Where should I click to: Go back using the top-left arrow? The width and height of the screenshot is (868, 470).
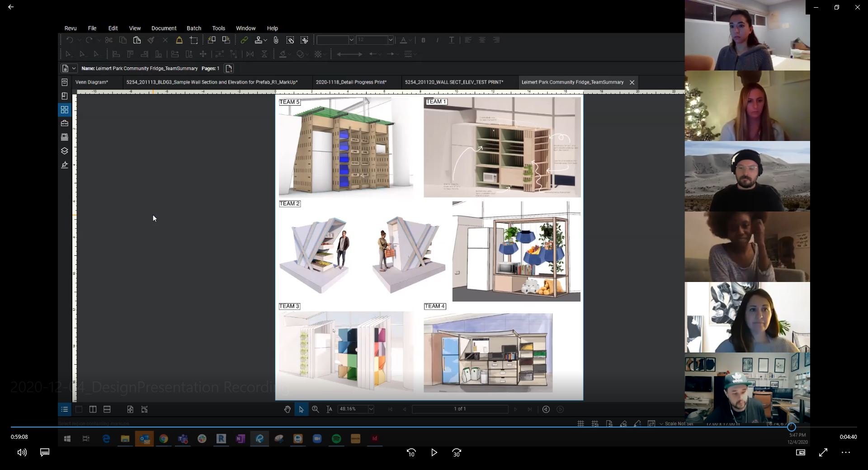11,7
